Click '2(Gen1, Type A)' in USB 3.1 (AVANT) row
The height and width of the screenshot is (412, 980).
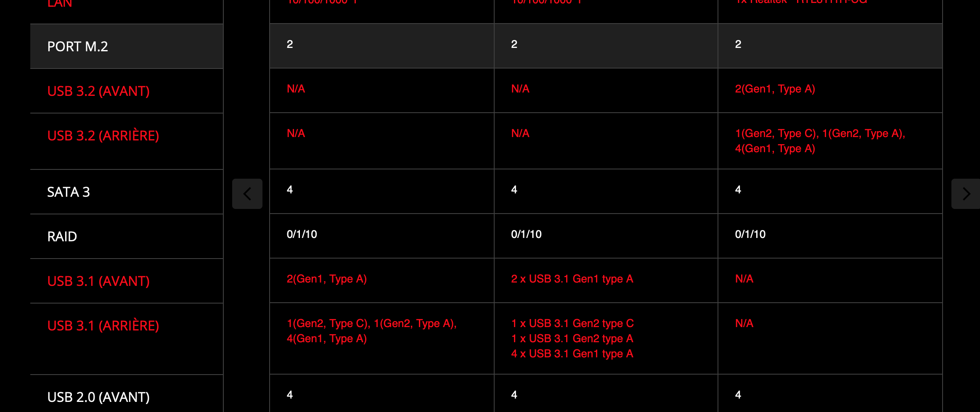pyautogui.click(x=327, y=279)
